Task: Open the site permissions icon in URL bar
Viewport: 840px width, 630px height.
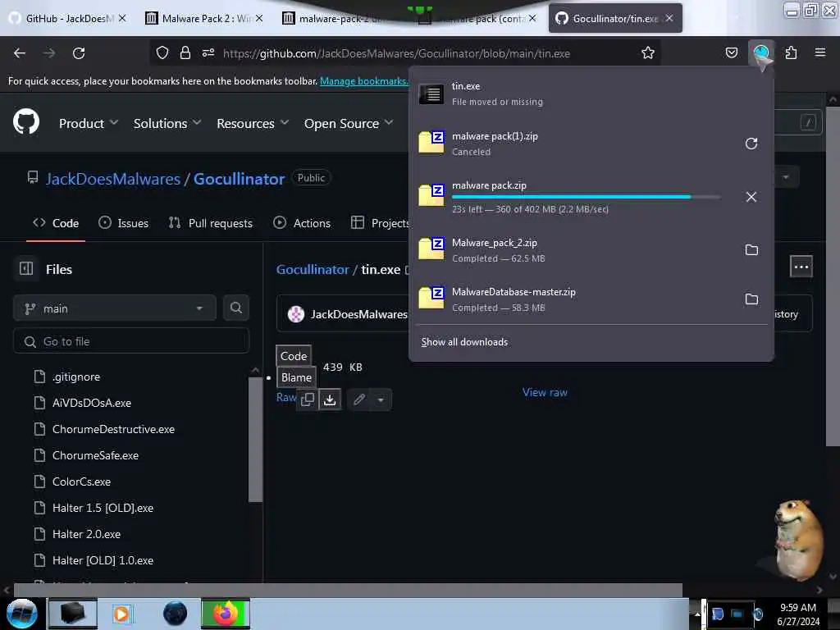Action: pos(208,52)
